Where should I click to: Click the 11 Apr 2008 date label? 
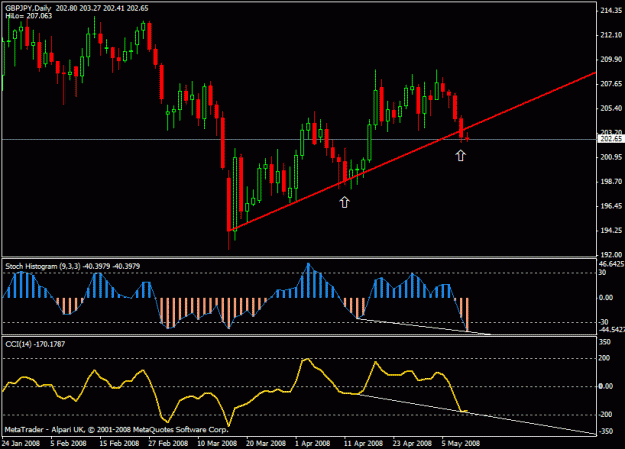point(363,443)
